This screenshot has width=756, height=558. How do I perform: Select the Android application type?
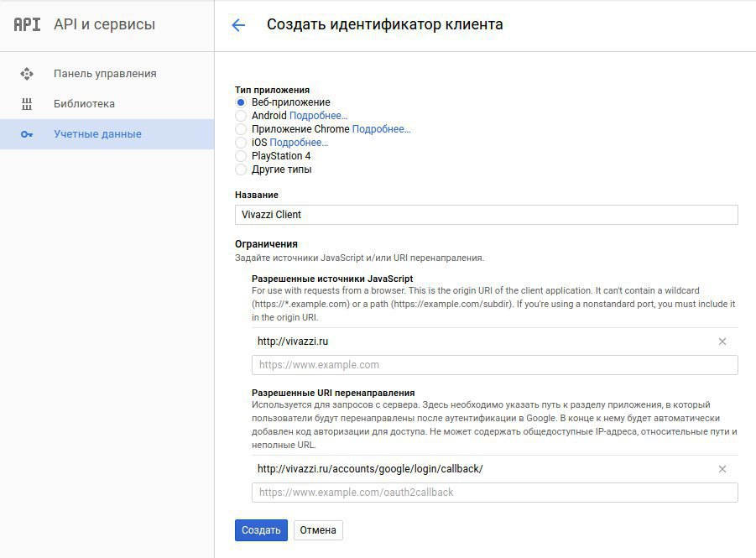pos(241,116)
